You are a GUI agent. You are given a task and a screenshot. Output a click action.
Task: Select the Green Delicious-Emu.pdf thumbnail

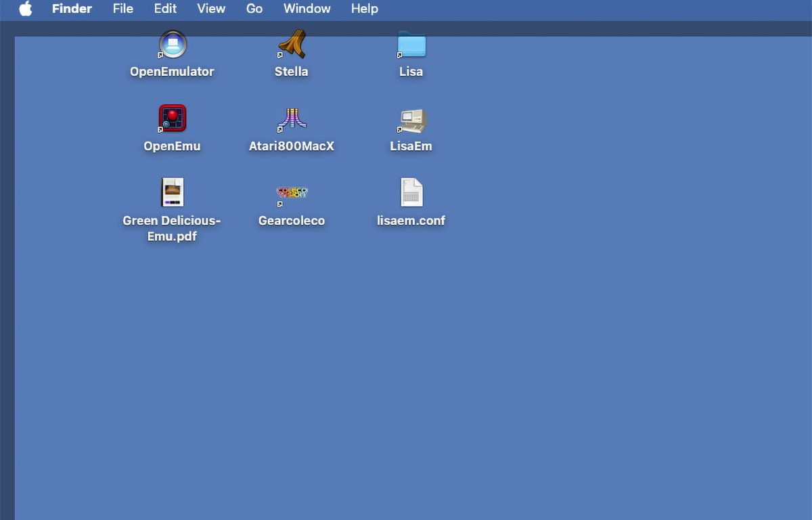point(173,193)
